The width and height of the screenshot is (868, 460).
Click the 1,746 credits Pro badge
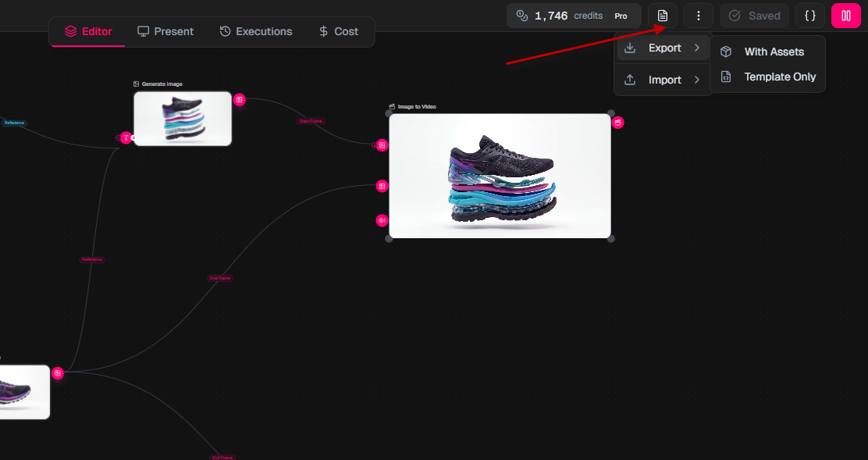(574, 16)
